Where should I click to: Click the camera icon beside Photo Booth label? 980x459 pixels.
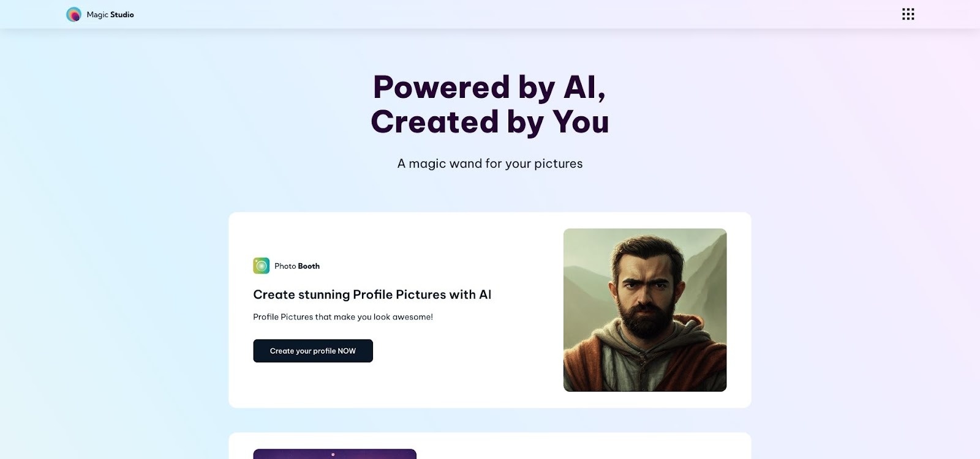(260, 266)
